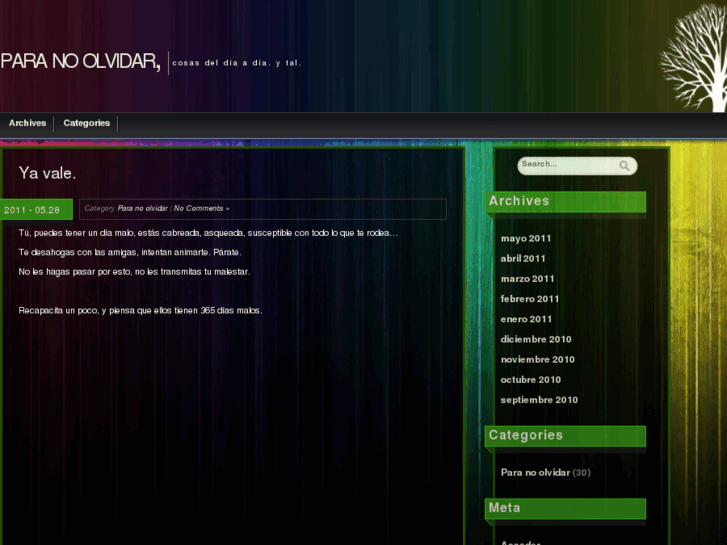
Task: Click the line starting 'Te desahogas con las amigas'
Action: [130, 252]
